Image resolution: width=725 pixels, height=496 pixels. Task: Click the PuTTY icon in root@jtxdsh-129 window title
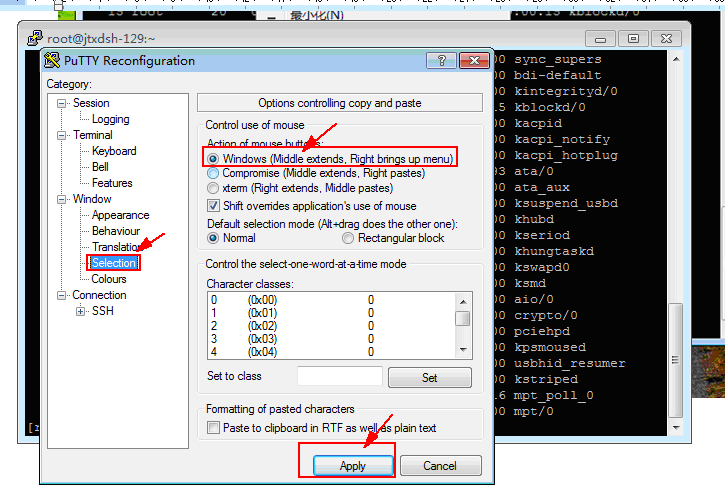point(35,38)
